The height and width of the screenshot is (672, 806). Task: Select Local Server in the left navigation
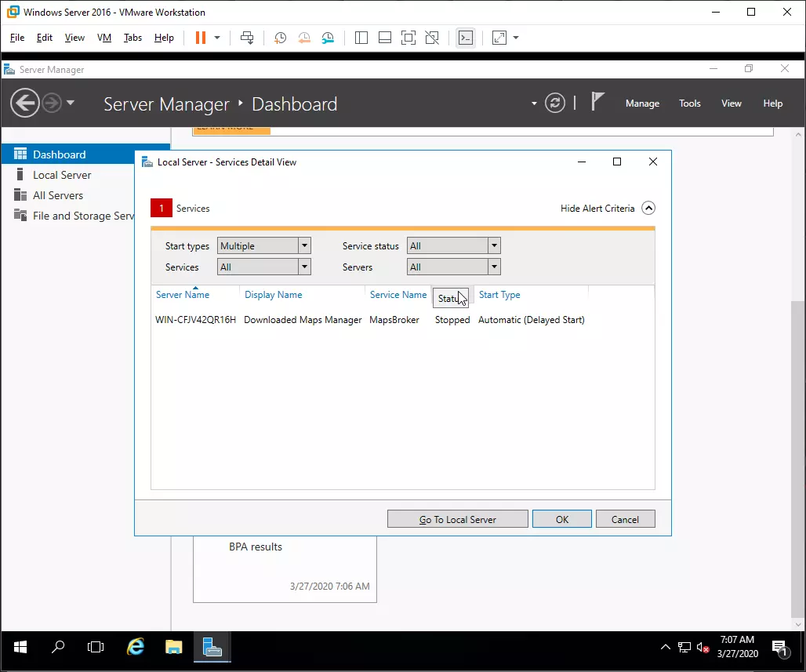click(x=68, y=175)
